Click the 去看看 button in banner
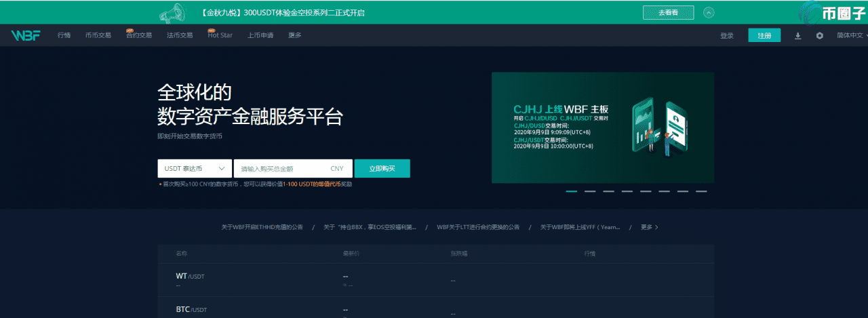The width and height of the screenshot is (868, 318). click(x=668, y=12)
